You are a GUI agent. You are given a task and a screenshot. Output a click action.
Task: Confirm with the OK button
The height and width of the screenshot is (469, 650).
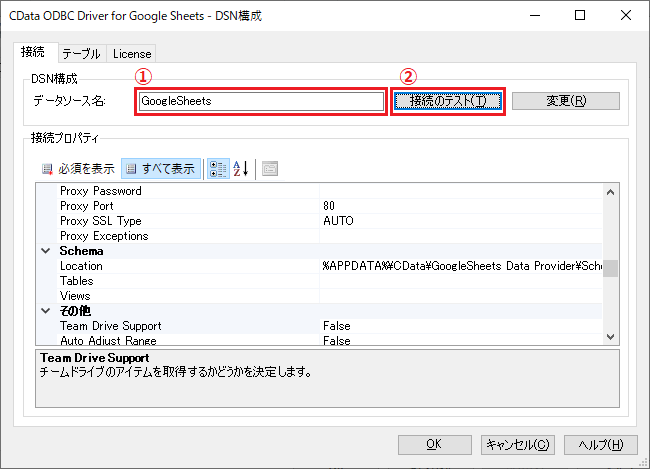[x=433, y=444]
